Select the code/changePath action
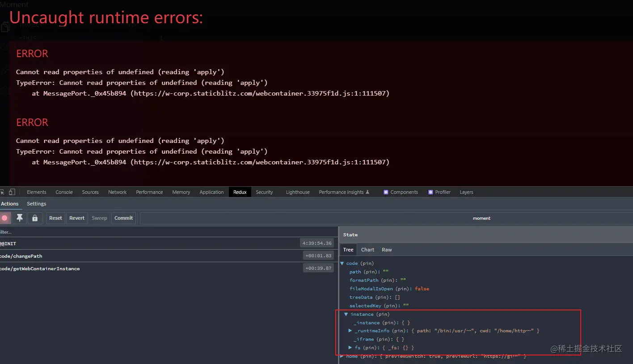The image size is (633, 364). pos(169,256)
